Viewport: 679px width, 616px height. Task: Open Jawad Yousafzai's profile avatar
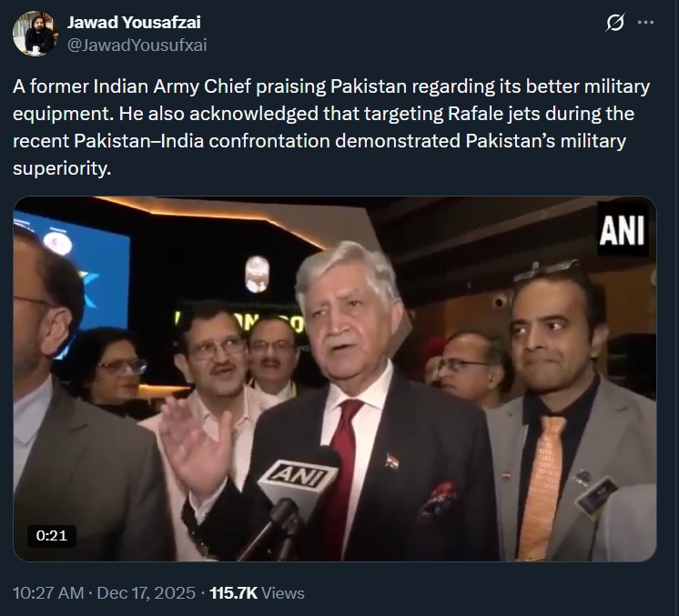pos(34,34)
